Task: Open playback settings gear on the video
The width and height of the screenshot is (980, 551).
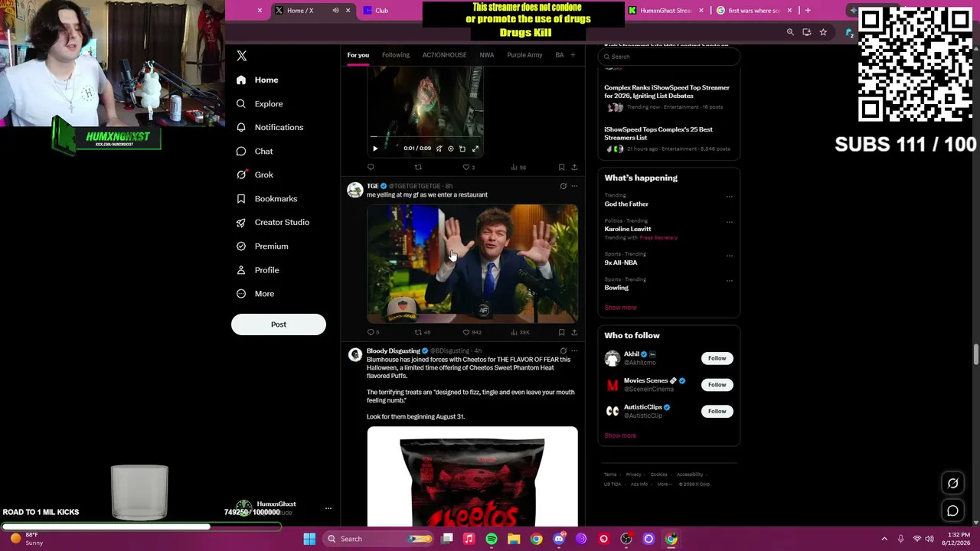Action: 451,148
